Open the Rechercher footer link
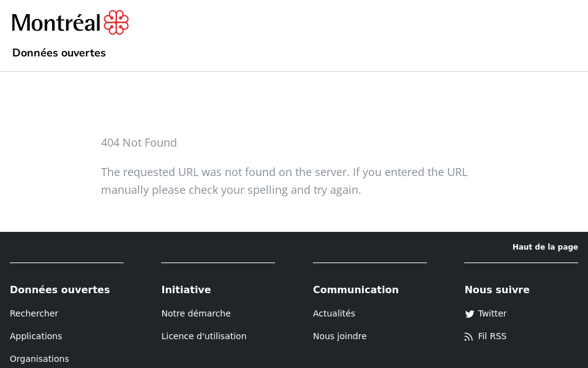The height and width of the screenshot is (368, 588). click(34, 313)
